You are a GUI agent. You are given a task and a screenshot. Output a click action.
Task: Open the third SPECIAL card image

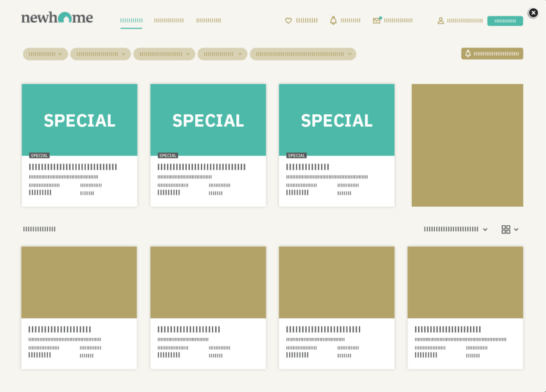point(337,120)
